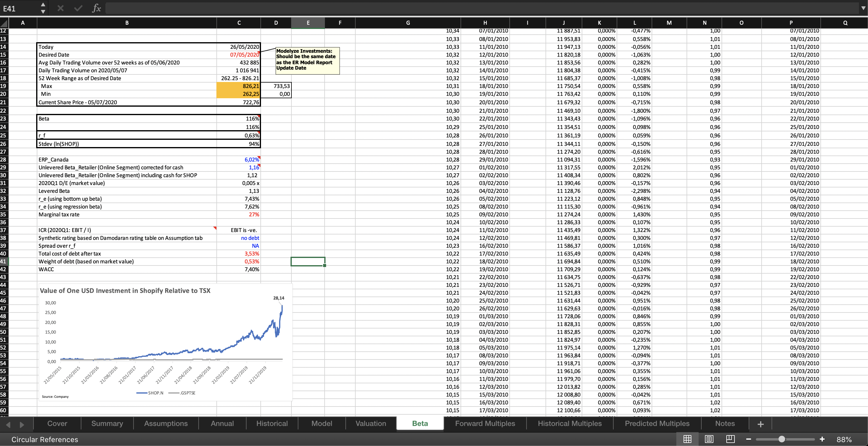
Task: Click the Stdev (ln(SHOP)) label cell
Action: [x=127, y=144]
